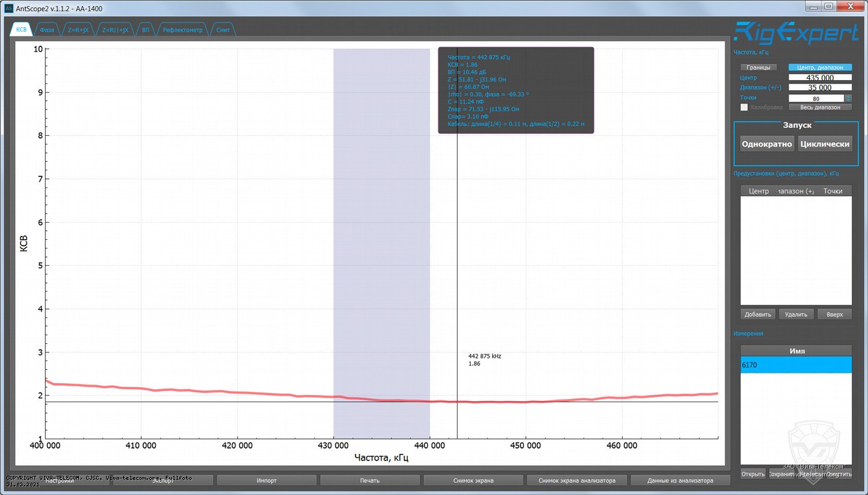Switch to the ВП tab
Screen dimensions: 868x495
(x=145, y=30)
